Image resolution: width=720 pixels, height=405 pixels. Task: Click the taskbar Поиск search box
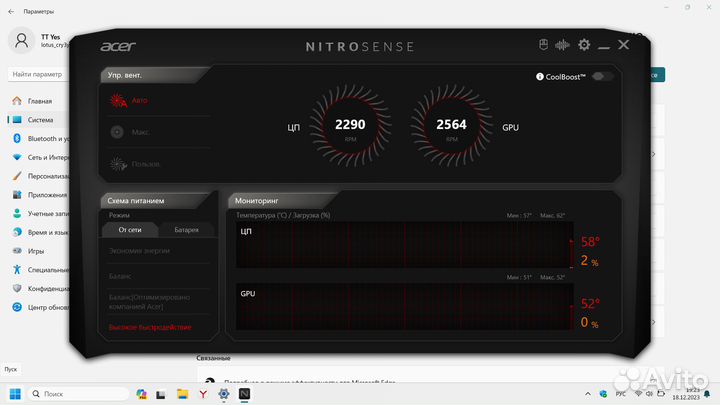coord(78,394)
